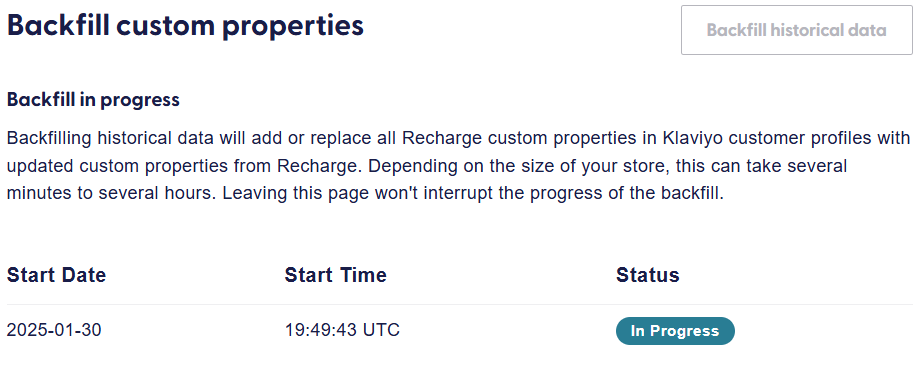The width and height of the screenshot is (918, 365).
Task: Click the Status column header
Action: tap(648, 275)
